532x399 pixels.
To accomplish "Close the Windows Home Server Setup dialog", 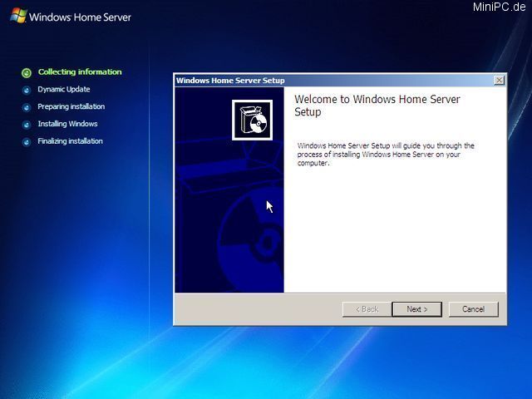I will 499,81.
